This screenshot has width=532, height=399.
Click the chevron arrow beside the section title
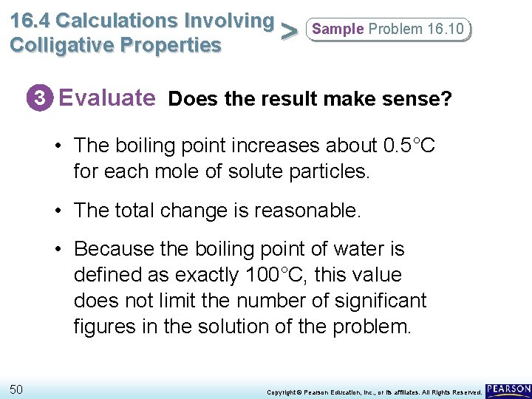pos(290,32)
